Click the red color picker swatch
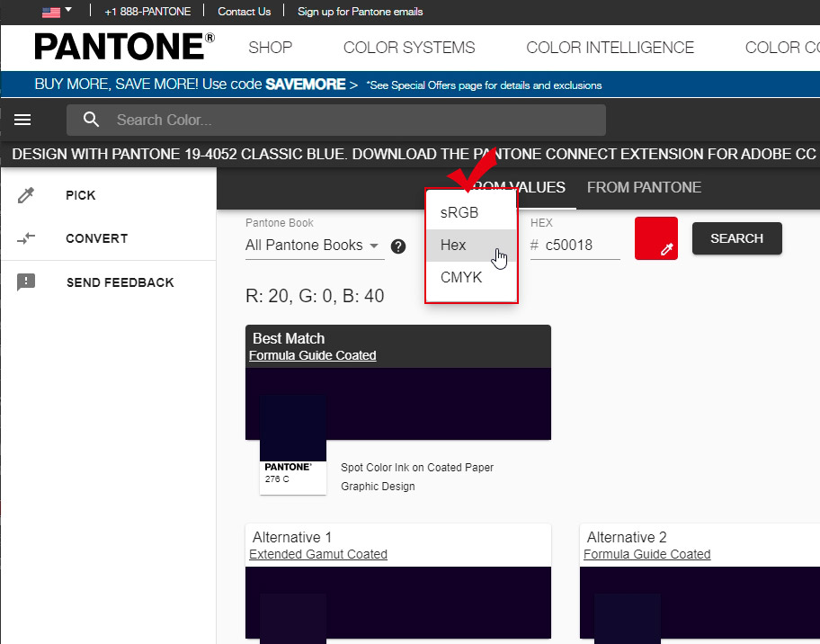The width and height of the screenshot is (820, 644). pos(655,238)
